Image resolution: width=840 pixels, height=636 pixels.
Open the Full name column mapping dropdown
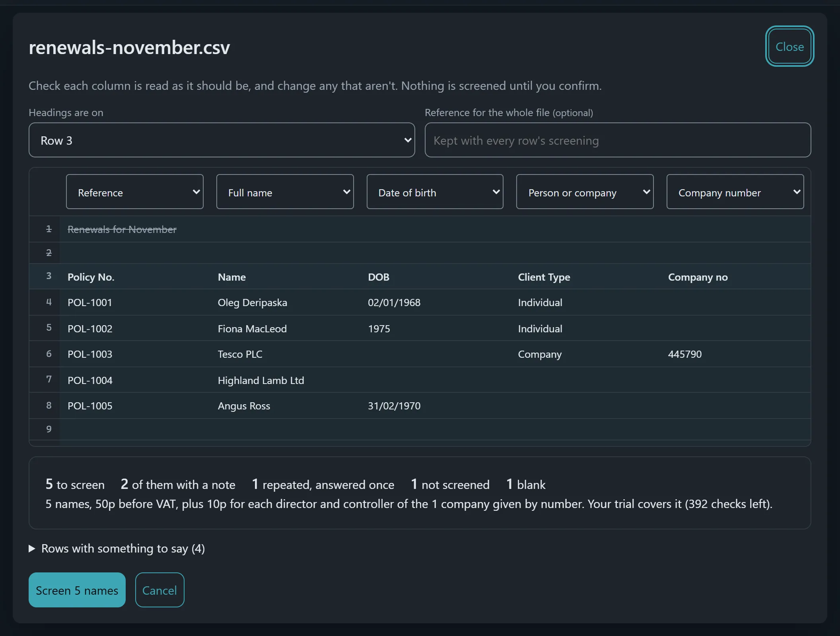285,192
